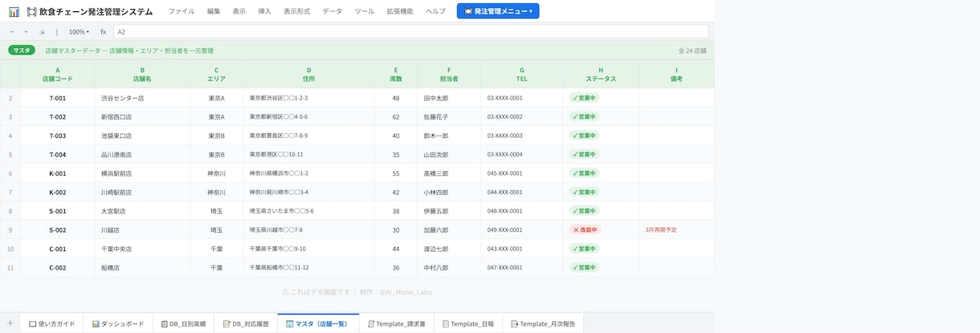Switch to the Template_月次報告 sheet tab

click(542, 323)
